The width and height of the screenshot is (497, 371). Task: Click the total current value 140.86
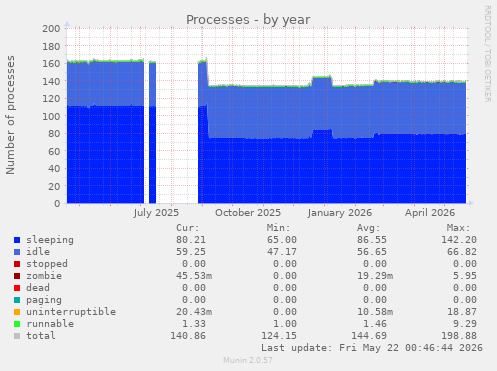tap(188, 336)
